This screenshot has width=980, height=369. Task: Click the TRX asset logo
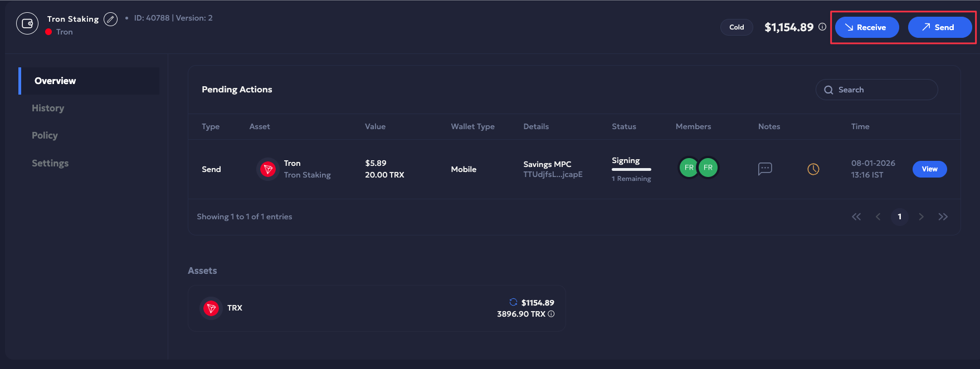tap(211, 308)
